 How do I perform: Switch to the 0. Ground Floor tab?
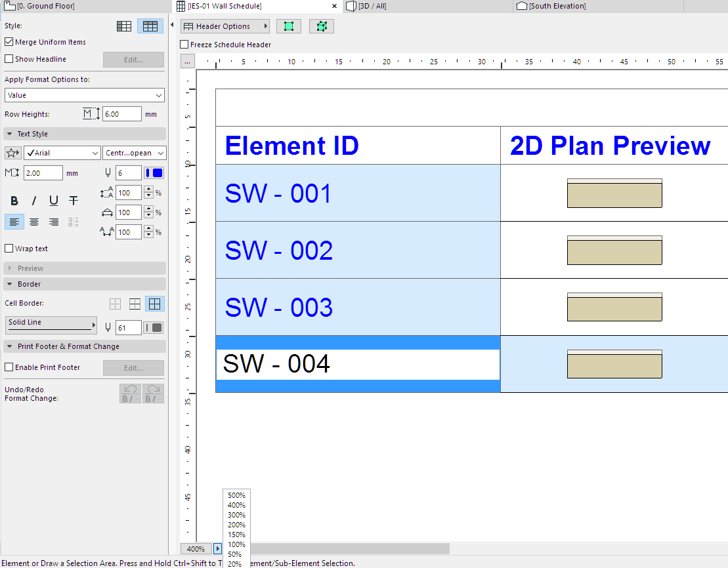pyautogui.click(x=86, y=6)
